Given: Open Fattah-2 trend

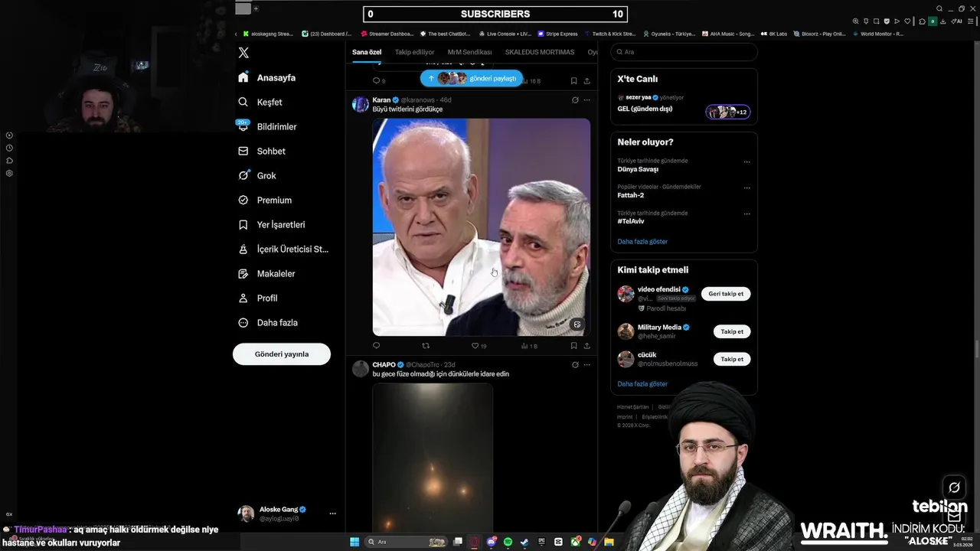Looking at the screenshot, I should (631, 195).
